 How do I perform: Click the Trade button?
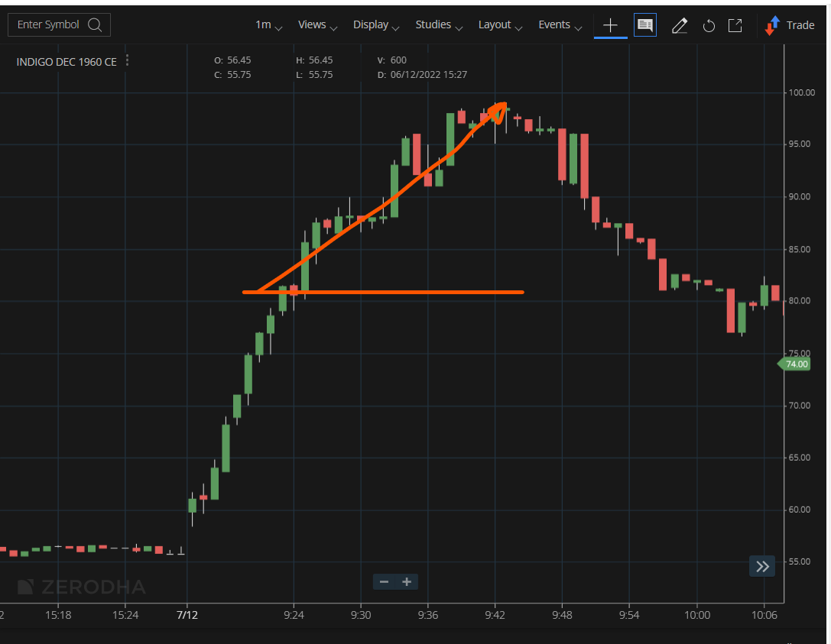(x=790, y=25)
